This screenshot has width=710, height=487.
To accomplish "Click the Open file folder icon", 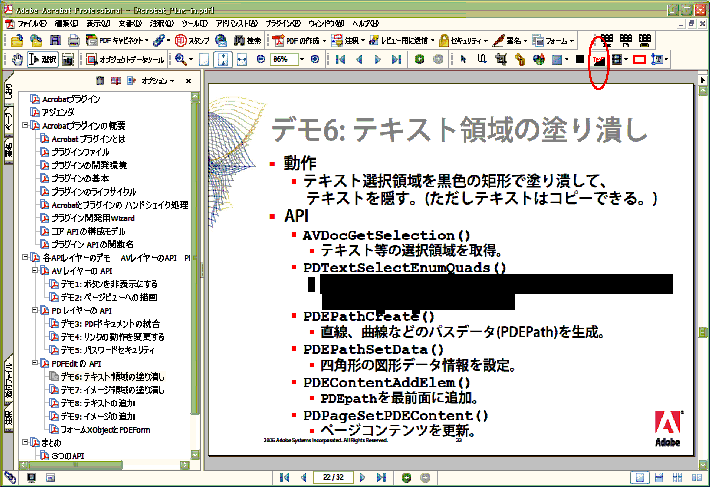I will pos(17,41).
